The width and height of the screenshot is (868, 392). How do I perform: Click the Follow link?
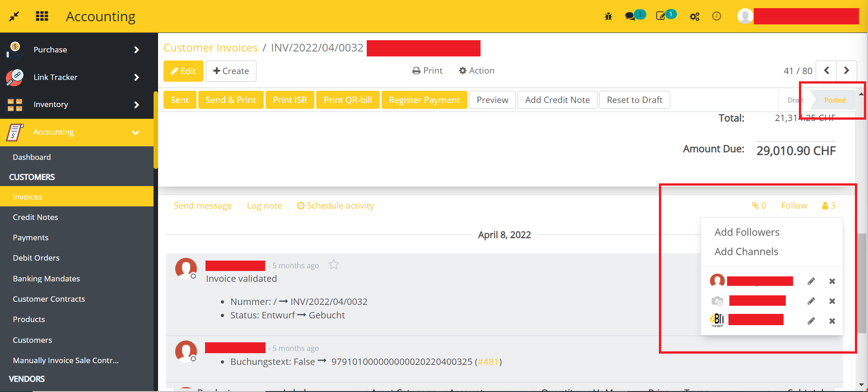[x=794, y=205]
